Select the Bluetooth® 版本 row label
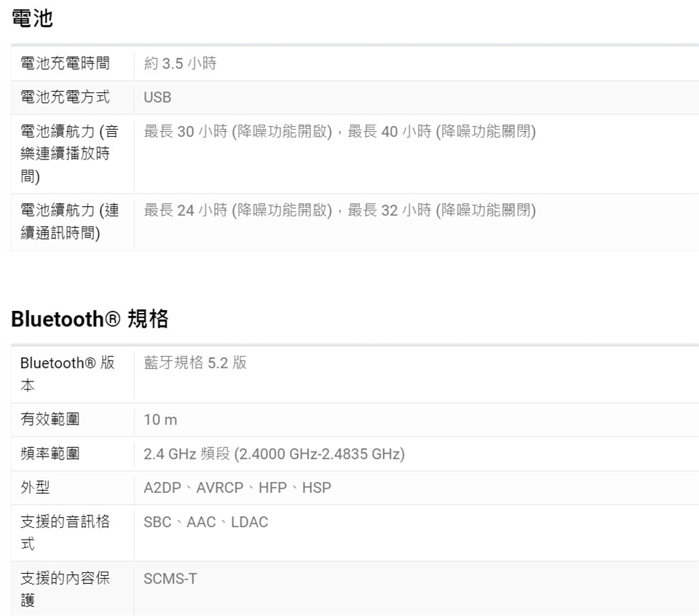This screenshot has width=699, height=616. 67,374
